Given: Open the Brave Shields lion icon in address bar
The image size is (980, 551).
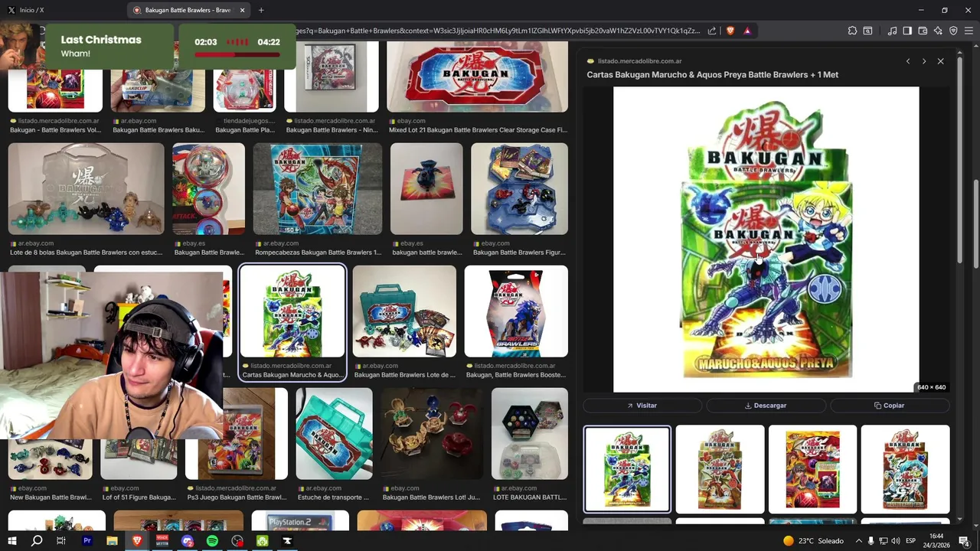Looking at the screenshot, I should (730, 31).
